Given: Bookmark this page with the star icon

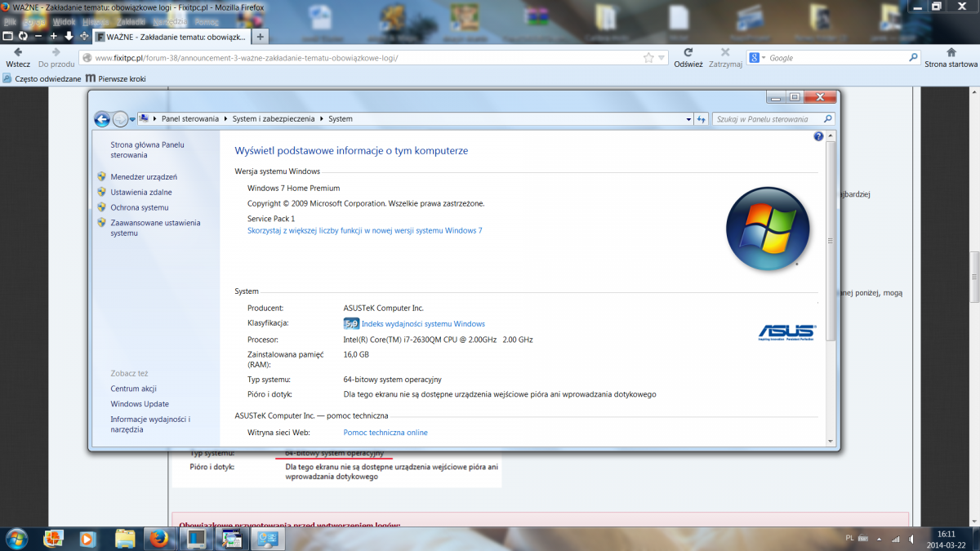Looking at the screenshot, I should pos(648,58).
